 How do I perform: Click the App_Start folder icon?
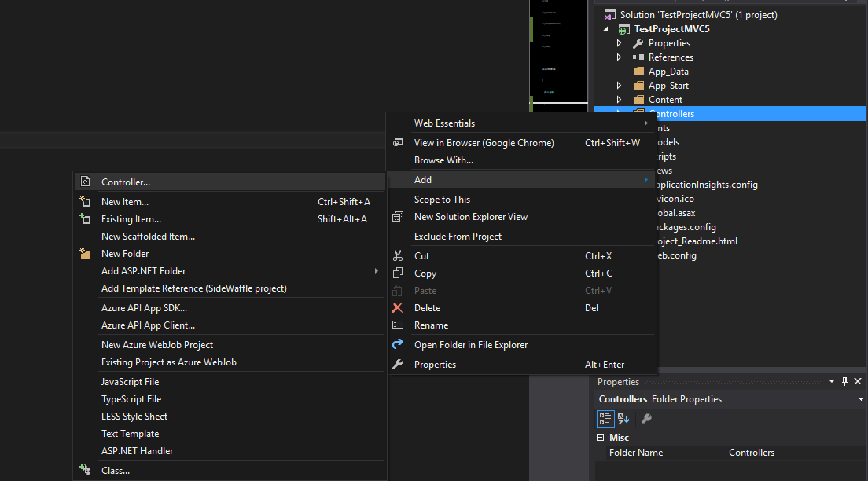pyautogui.click(x=639, y=85)
